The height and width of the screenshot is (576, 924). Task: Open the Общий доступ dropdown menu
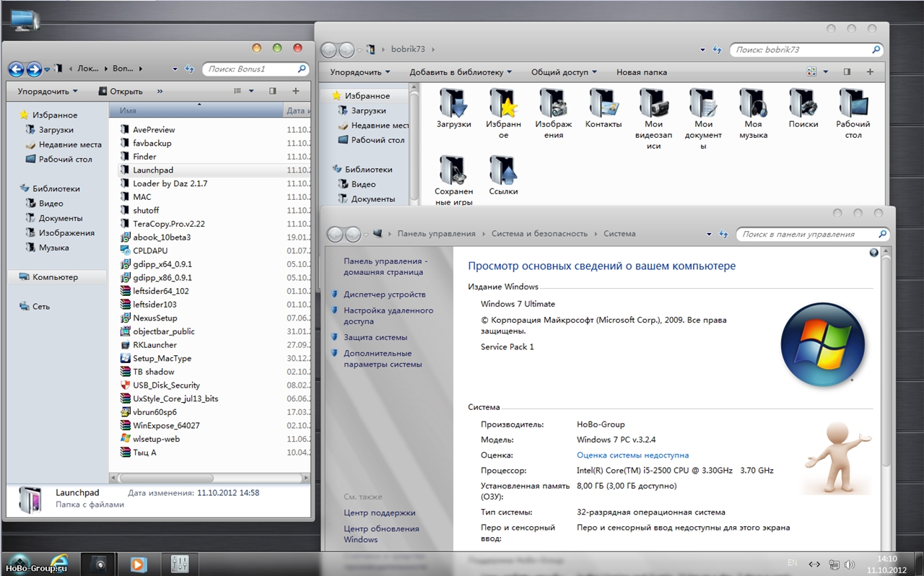tap(564, 72)
